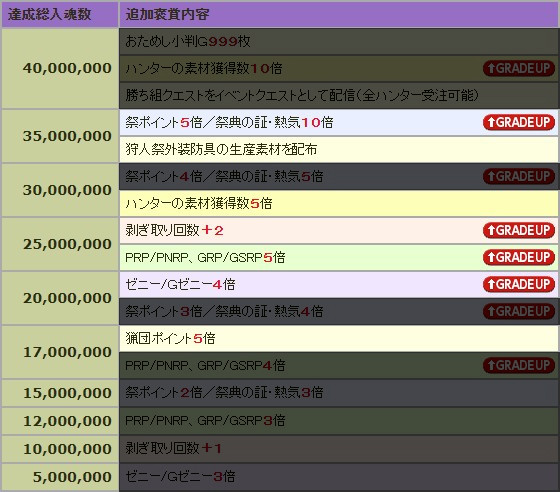Select the 12,000,000 cell
This screenshot has width=560, height=492.
coord(60,421)
